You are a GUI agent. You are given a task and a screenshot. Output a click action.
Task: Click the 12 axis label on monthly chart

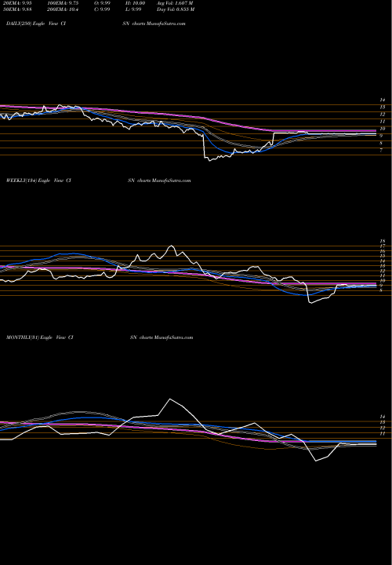[383, 428]
